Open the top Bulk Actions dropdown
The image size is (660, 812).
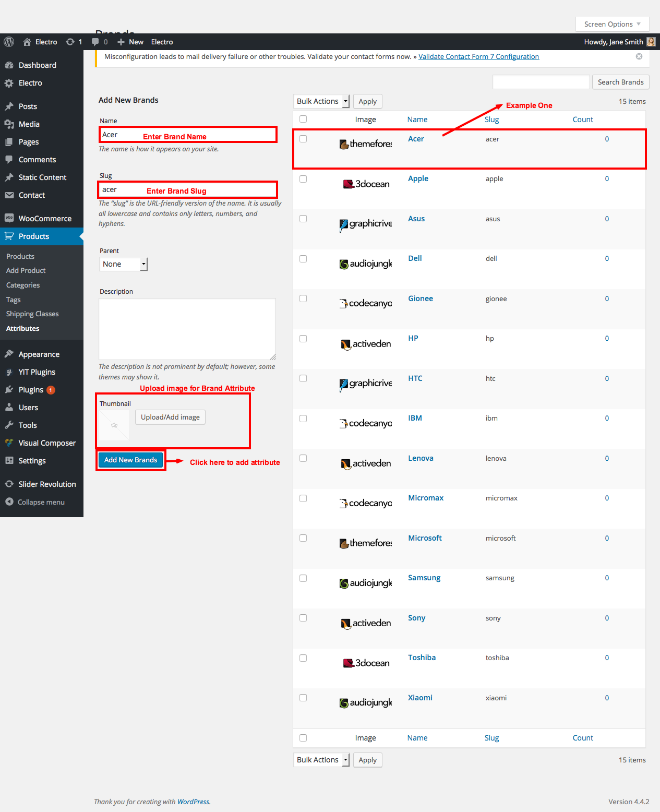click(x=321, y=101)
